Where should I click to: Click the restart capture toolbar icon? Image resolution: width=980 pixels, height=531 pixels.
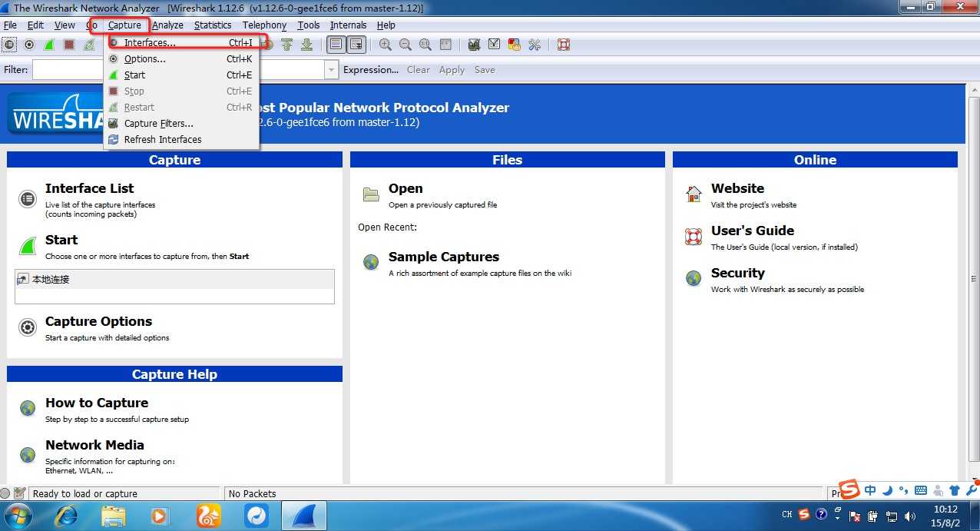tap(89, 45)
